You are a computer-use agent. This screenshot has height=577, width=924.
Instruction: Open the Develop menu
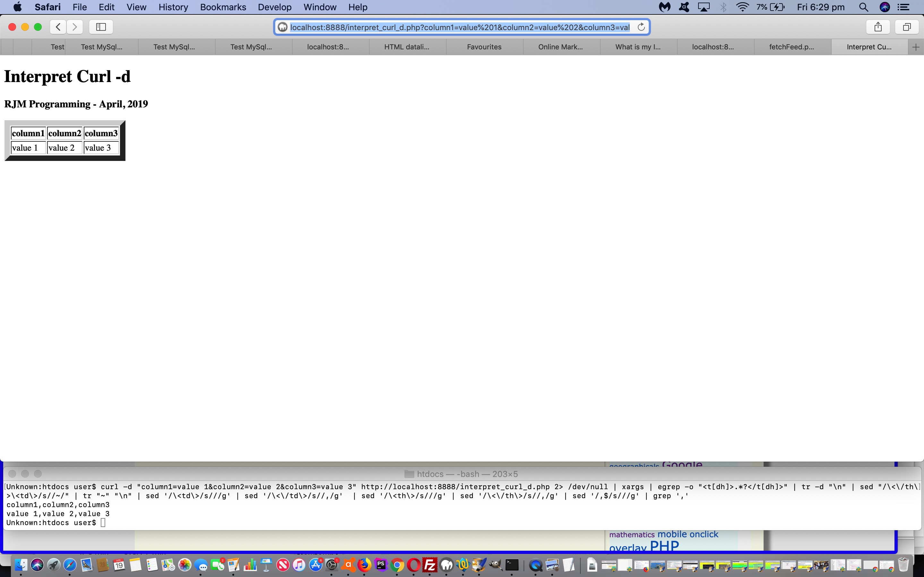[x=275, y=7]
